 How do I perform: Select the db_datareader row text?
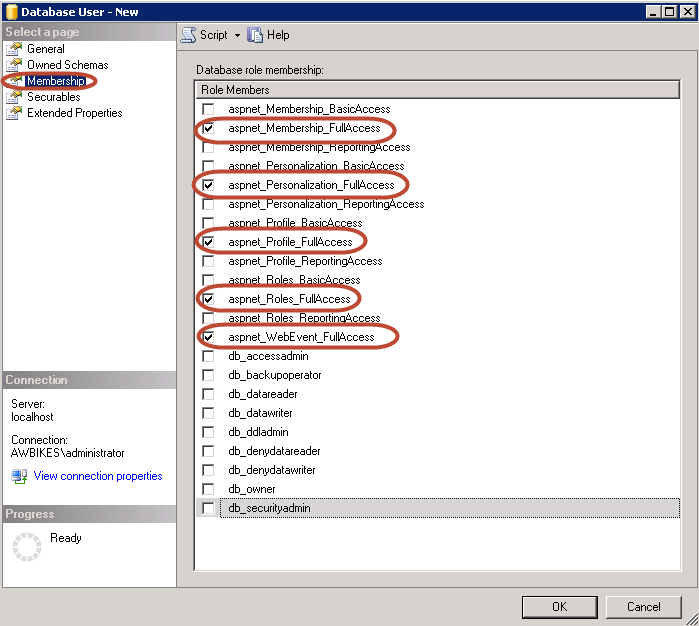(263, 394)
